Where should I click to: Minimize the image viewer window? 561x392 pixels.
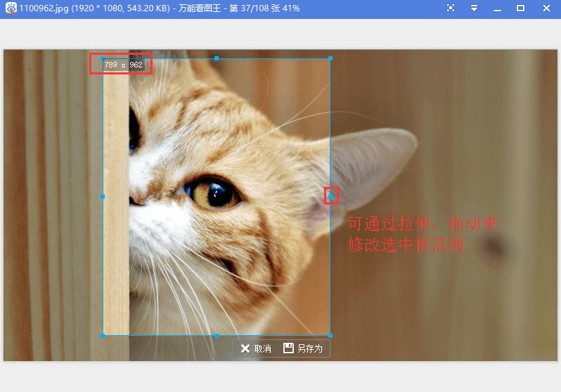(497, 8)
